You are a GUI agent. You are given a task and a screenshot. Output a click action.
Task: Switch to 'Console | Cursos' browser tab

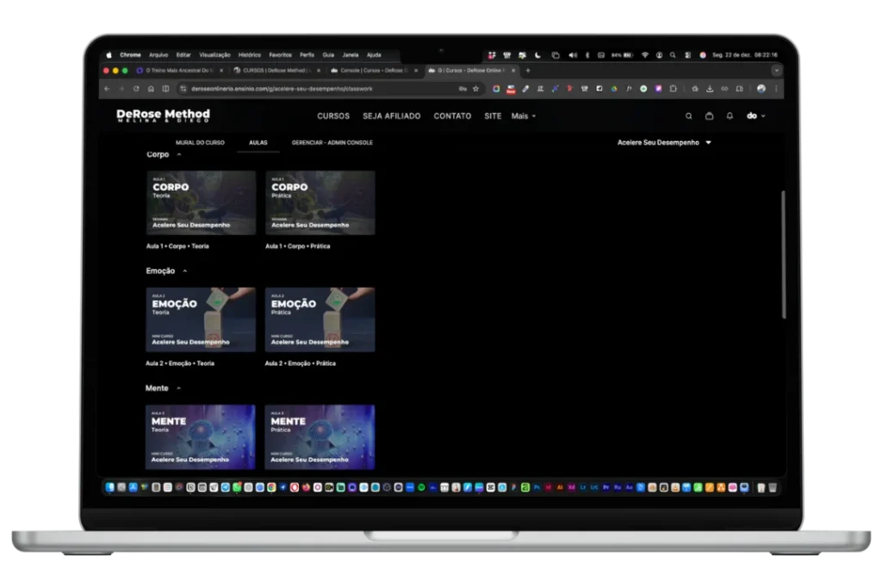(373, 71)
